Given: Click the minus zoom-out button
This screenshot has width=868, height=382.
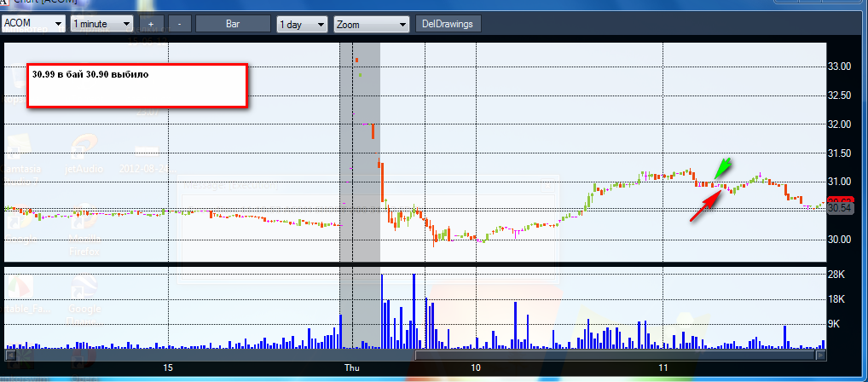Looking at the screenshot, I should click(x=179, y=24).
